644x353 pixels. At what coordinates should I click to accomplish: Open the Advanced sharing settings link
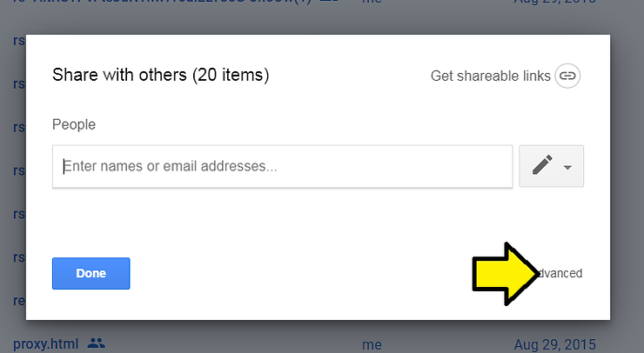[559, 273]
